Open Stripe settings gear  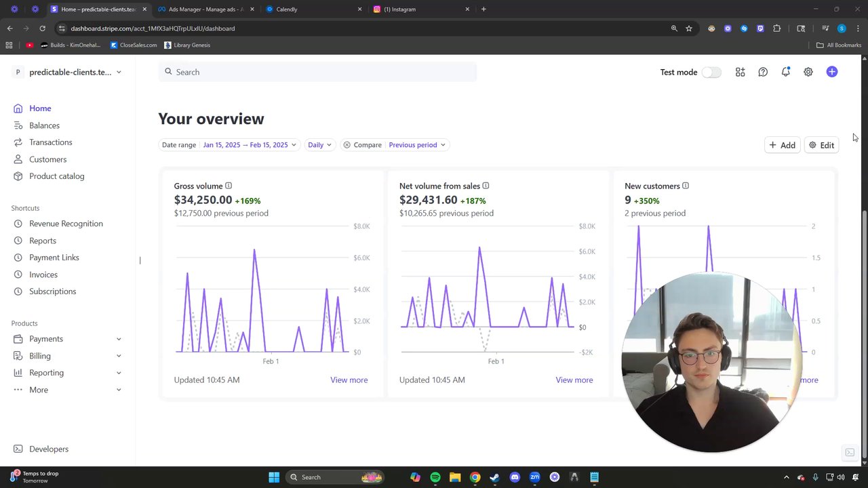click(808, 72)
